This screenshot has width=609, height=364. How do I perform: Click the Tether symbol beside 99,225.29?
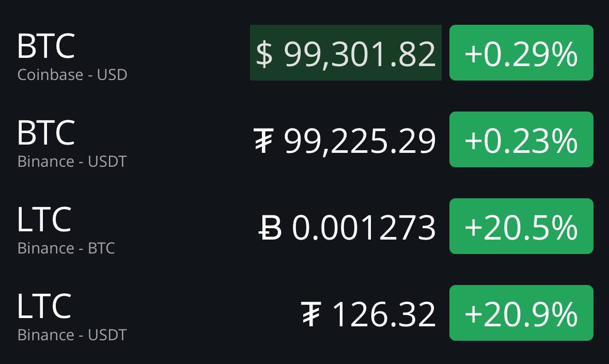pos(264,141)
